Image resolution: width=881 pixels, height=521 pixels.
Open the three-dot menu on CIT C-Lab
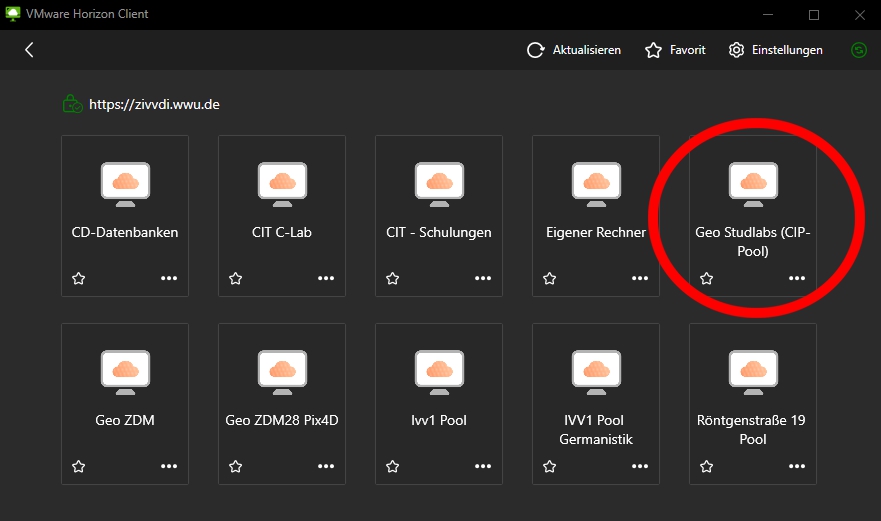tap(326, 278)
